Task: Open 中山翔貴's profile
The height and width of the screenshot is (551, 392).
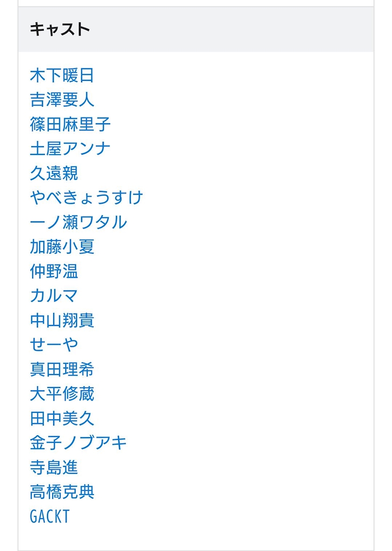Action: pyautogui.click(x=62, y=320)
